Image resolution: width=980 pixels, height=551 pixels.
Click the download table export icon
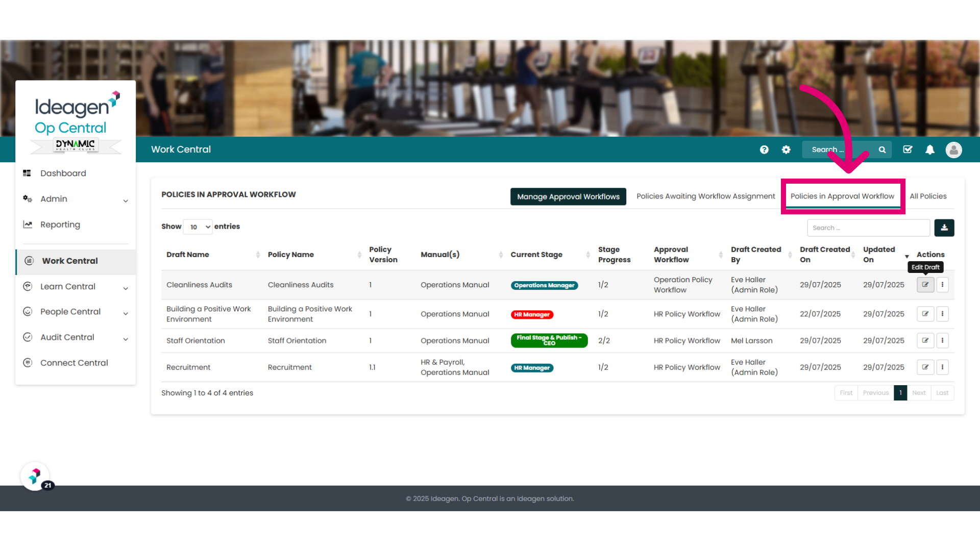click(944, 228)
